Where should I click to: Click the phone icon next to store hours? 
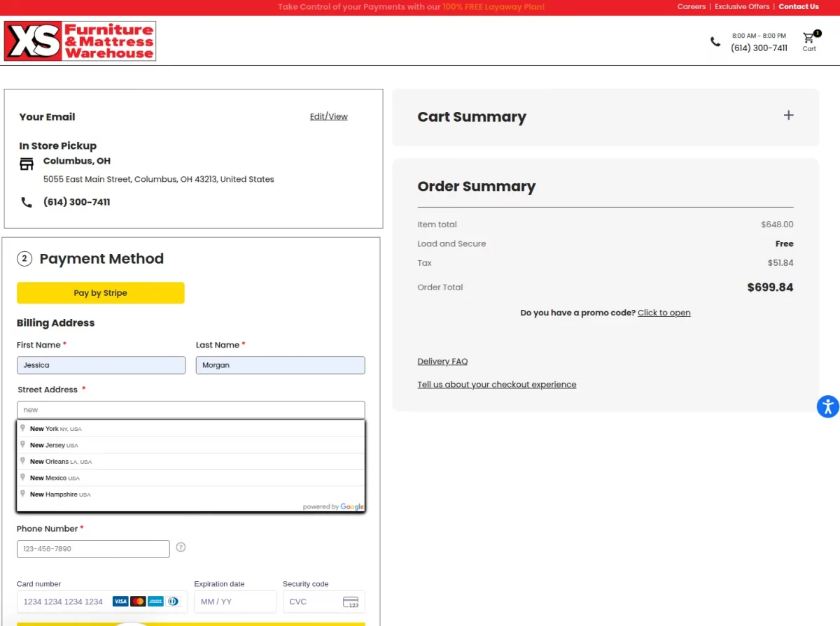tap(715, 41)
